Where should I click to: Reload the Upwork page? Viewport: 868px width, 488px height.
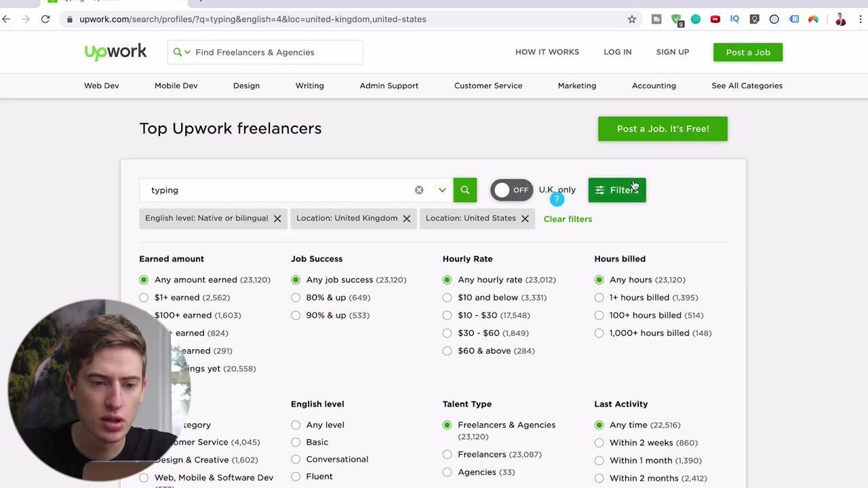[x=45, y=19]
